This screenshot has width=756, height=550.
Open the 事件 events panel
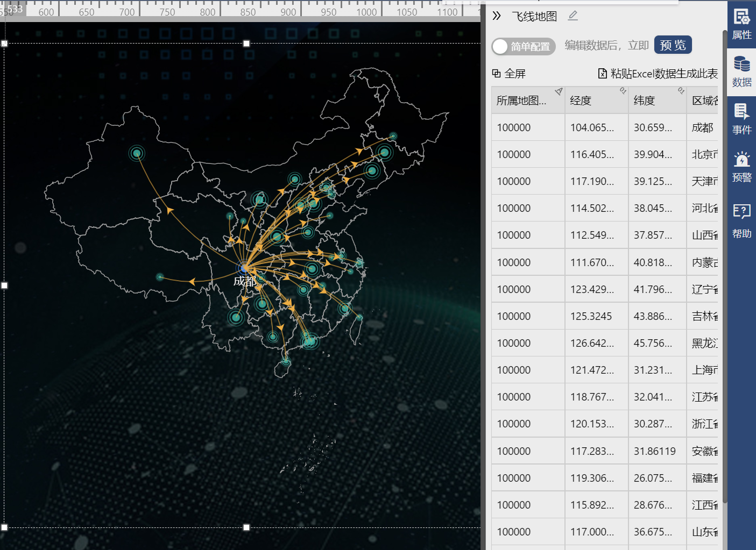tap(741, 119)
